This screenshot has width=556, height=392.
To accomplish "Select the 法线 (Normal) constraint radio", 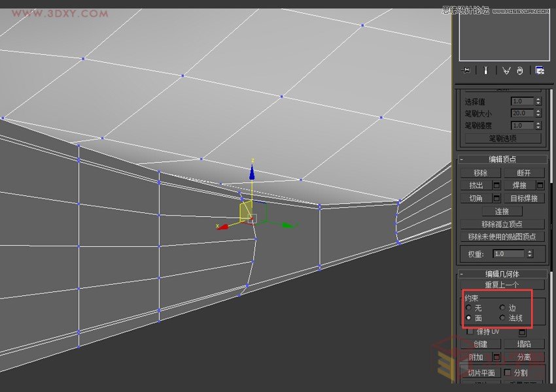I will (501, 318).
